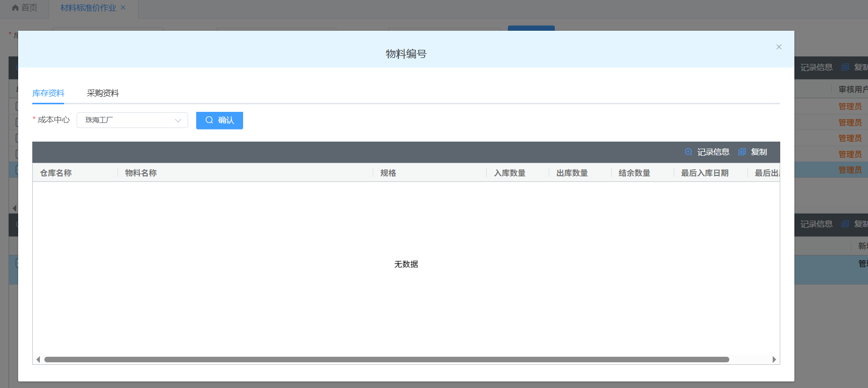Click the 仓库名称 column header
Image resolution: width=868 pixels, height=388 pixels.
56,173
